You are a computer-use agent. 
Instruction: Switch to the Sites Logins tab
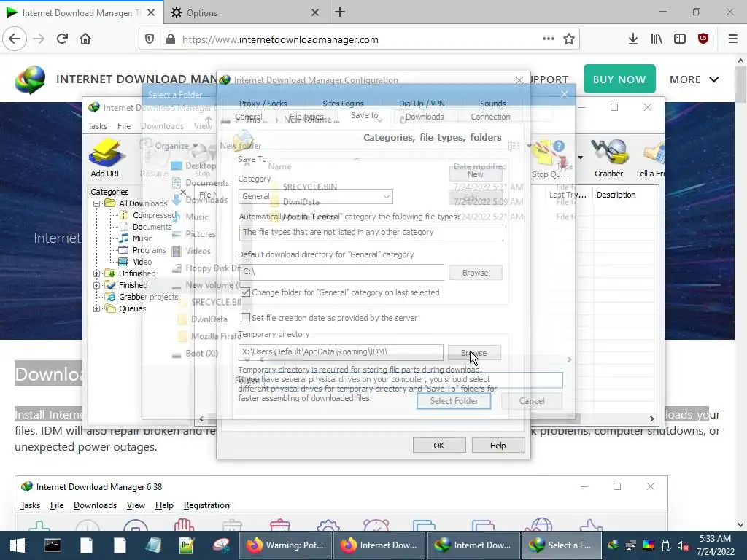tap(343, 104)
